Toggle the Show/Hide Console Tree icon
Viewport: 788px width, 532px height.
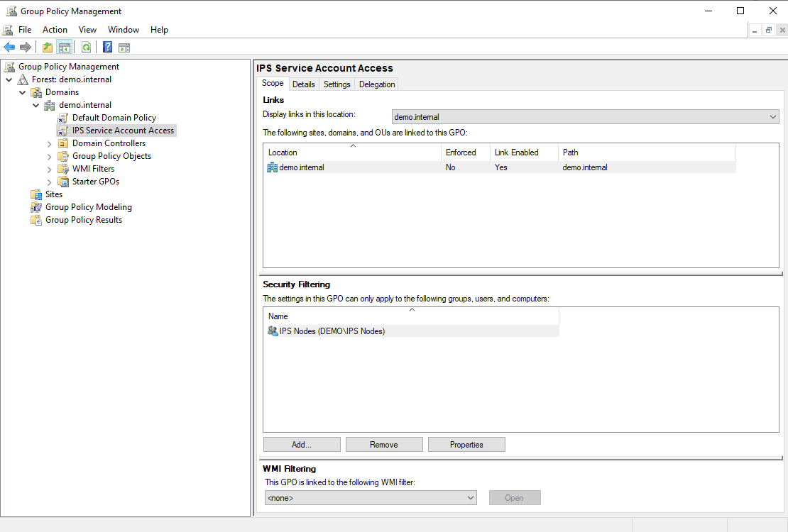tap(63, 47)
